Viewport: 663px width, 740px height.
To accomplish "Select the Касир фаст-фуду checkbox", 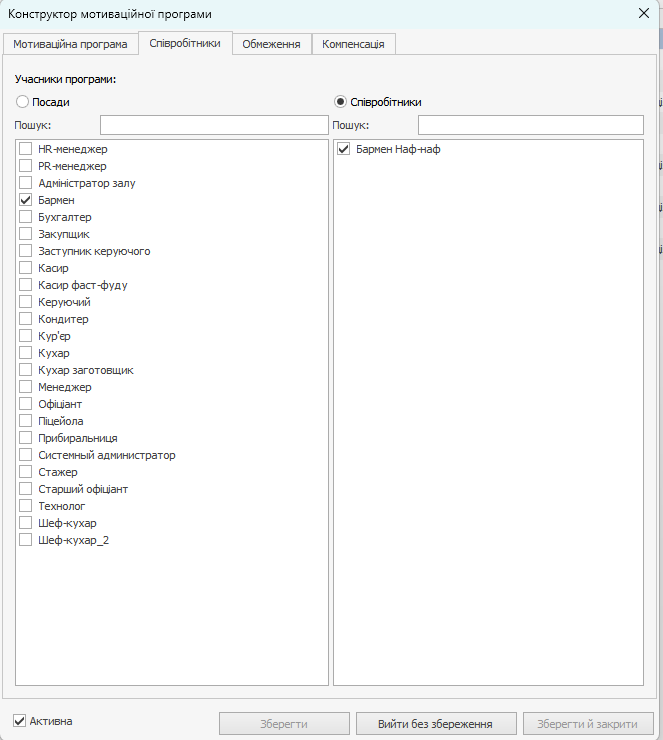I will (26, 285).
